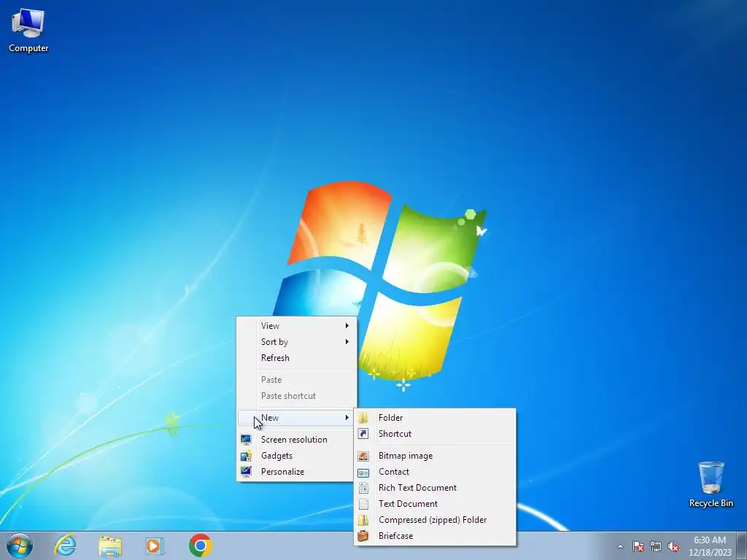
Task: Select the Recycle Bin desktop icon
Action: pos(711,484)
